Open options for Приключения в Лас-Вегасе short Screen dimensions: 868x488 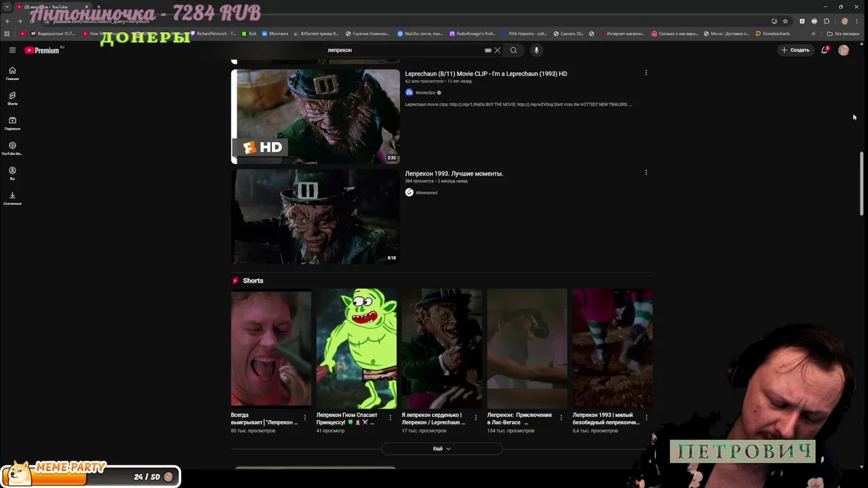561,418
